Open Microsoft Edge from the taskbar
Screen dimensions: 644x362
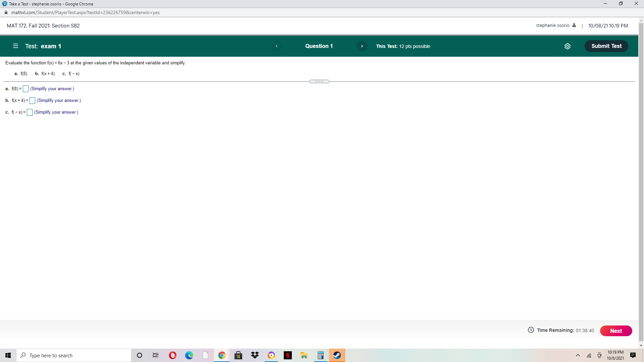[189, 355]
